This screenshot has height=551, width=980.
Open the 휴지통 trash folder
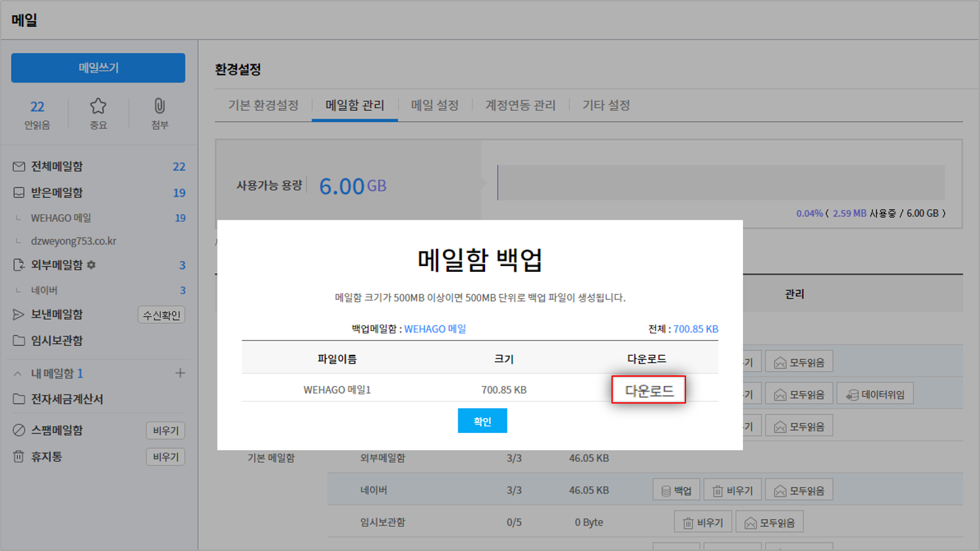tap(46, 457)
